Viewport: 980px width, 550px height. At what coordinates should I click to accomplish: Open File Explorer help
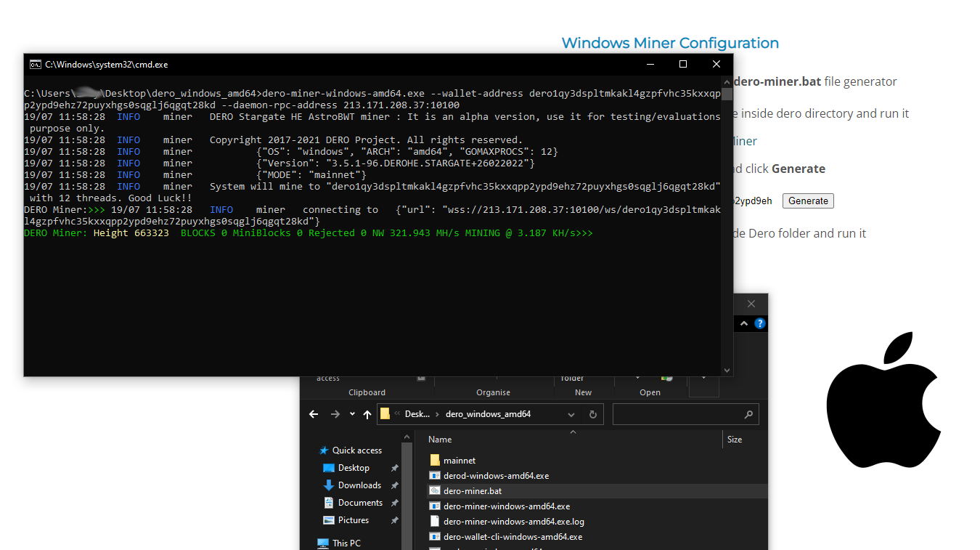click(759, 323)
